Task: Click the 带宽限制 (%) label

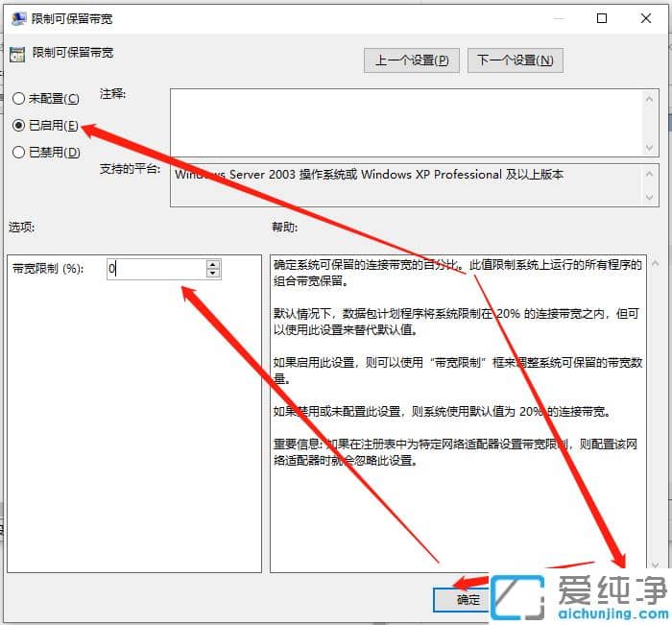Action: pyautogui.click(x=48, y=269)
